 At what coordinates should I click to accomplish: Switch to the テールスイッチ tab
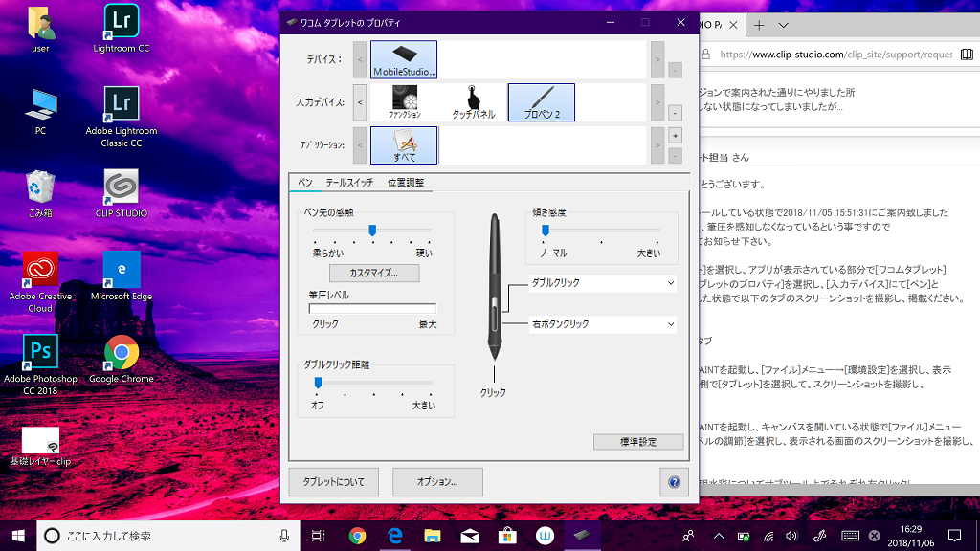[349, 182]
